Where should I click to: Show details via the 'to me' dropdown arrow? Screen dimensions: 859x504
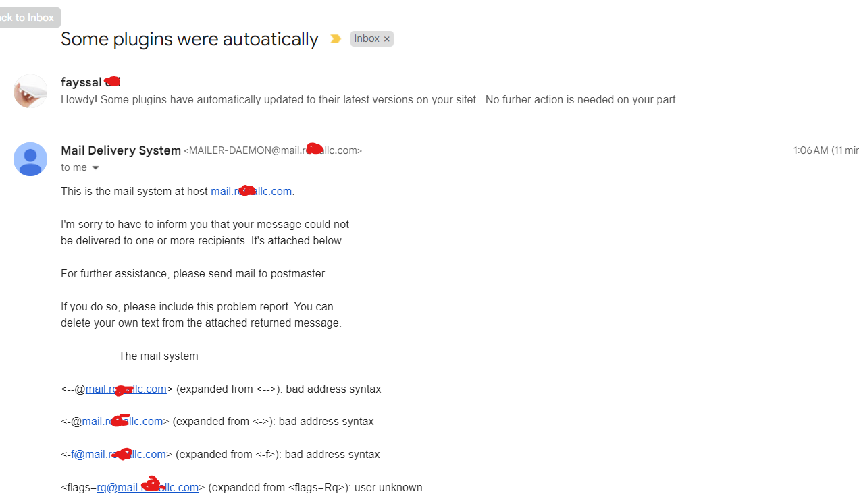(x=95, y=168)
